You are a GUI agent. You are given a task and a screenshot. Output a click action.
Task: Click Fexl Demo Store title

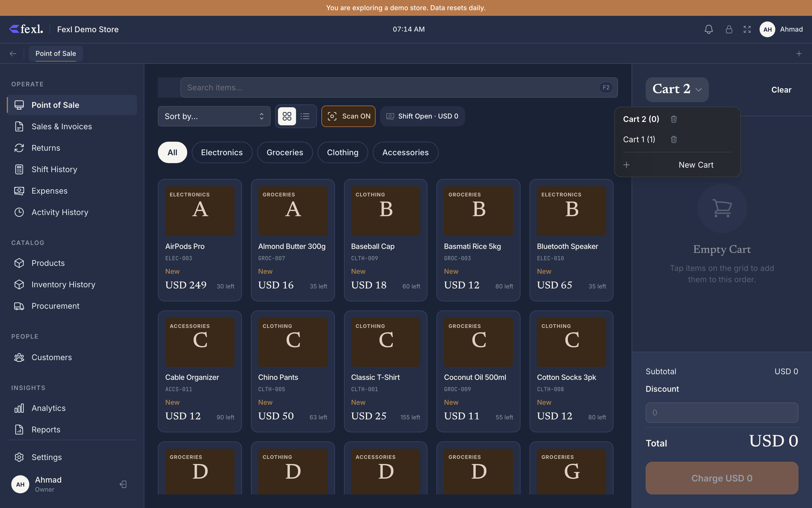click(x=88, y=30)
